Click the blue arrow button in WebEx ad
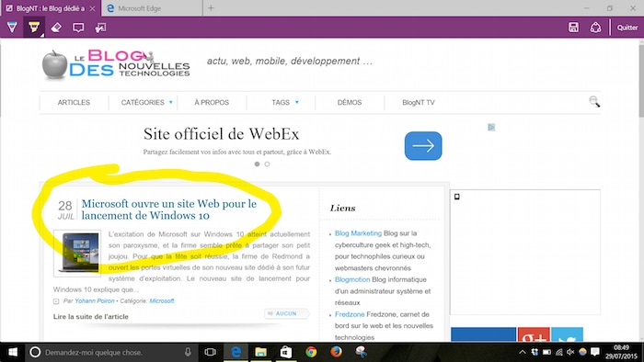Viewport: 644px width, 362px height. coord(423,145)
